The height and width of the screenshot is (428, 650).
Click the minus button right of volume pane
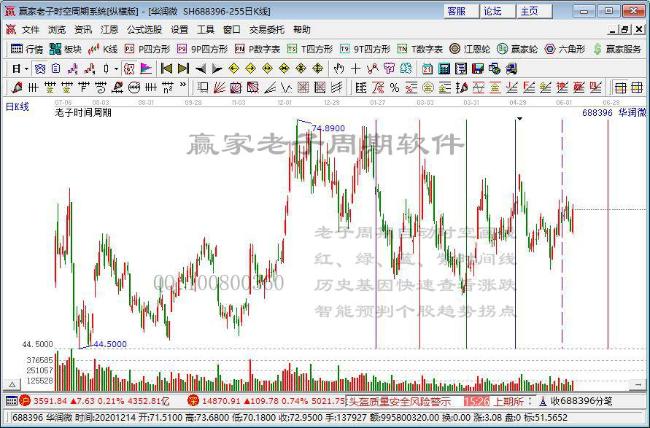(639, 385)
